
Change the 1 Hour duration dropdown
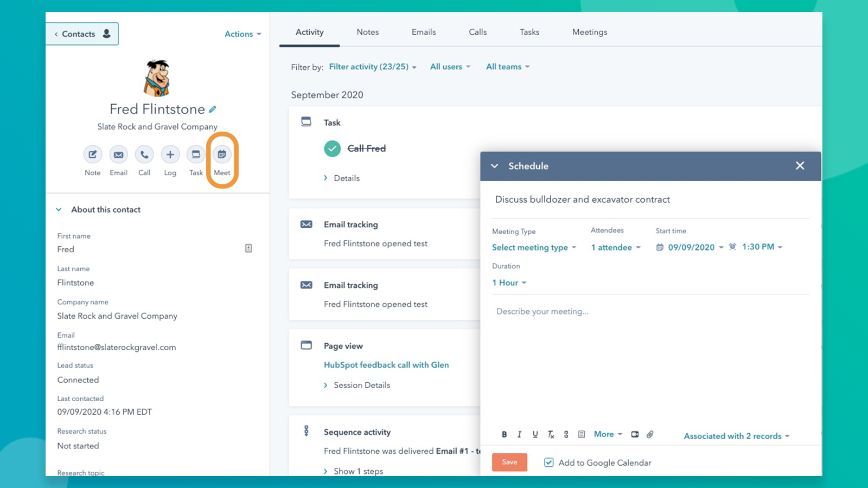[509, 282]
